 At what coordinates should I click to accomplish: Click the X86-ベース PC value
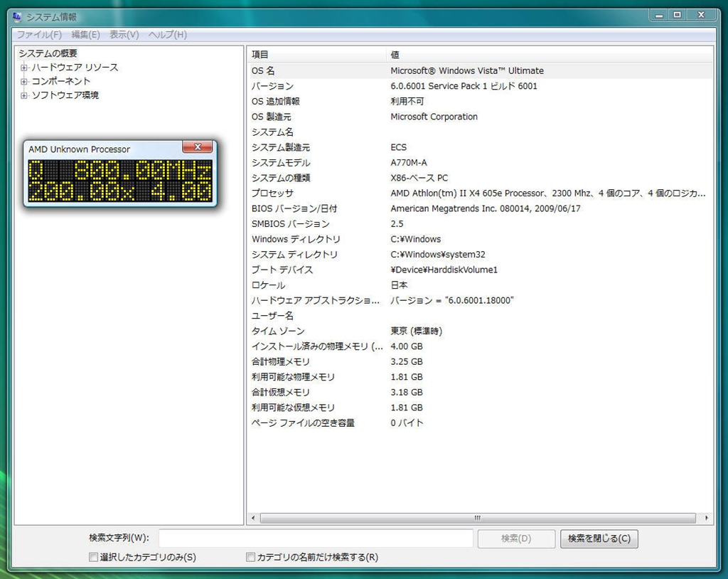pyautogui.click(x=419, y=178)
